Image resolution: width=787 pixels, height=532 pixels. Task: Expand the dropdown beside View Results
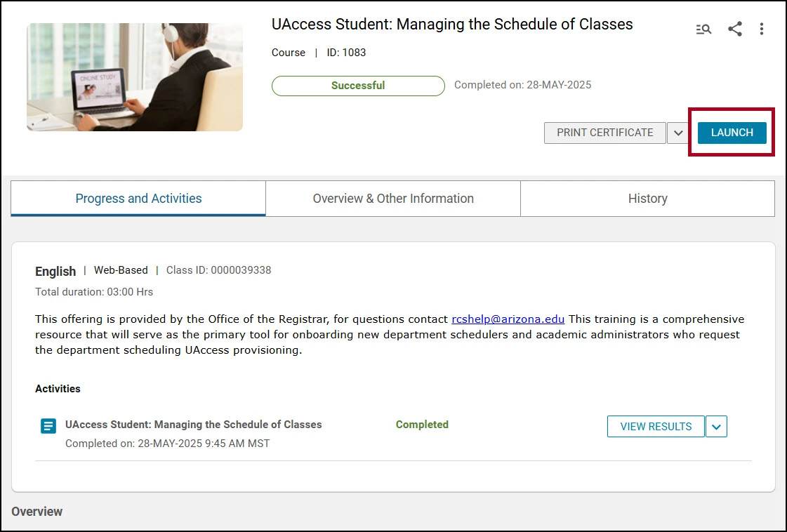[x=716, y=427]
